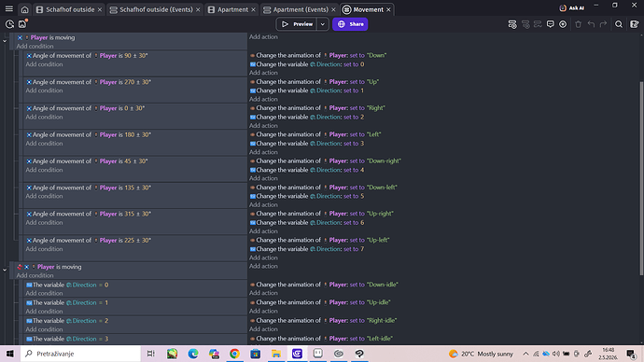Click Preview play button
The height and width of the screenshot is (362, 644).
pyautogui.click(x=297, y=24)
